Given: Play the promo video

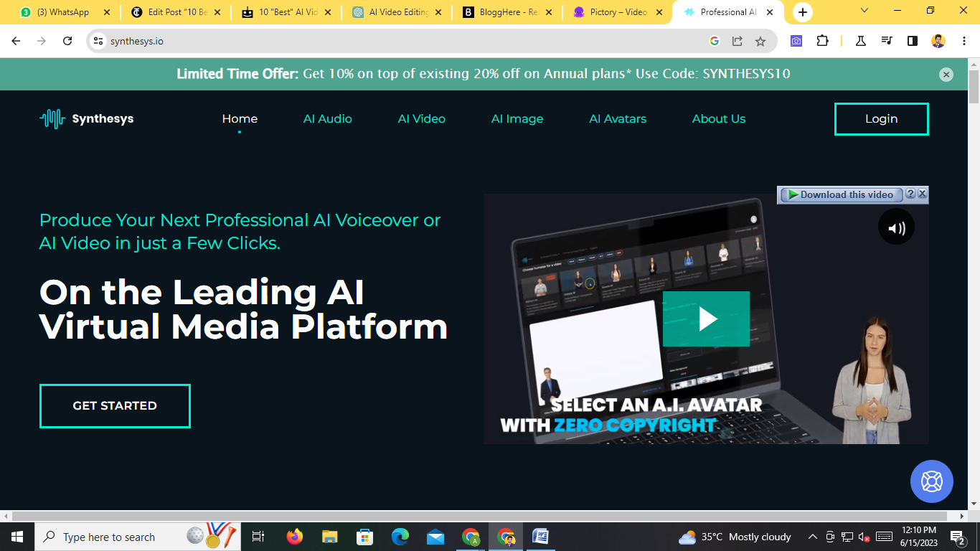Looking at the screenshot, I should point(706,319).
